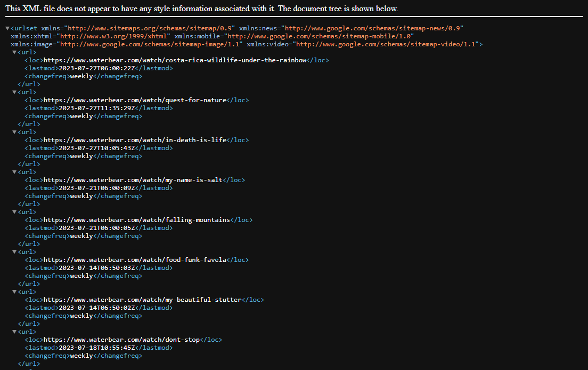
Task: Select the quest-for-nature watch URL
Action: click(x=135, y=100)
